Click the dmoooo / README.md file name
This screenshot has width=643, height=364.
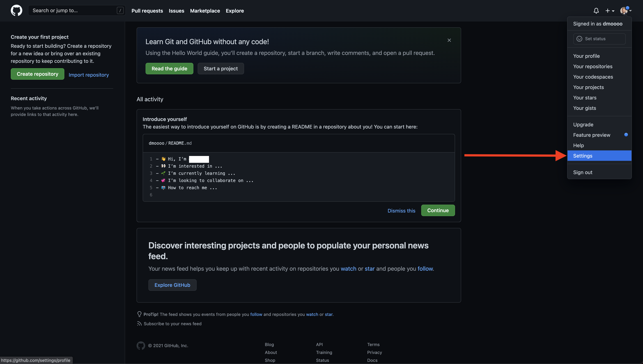[170, 143]
